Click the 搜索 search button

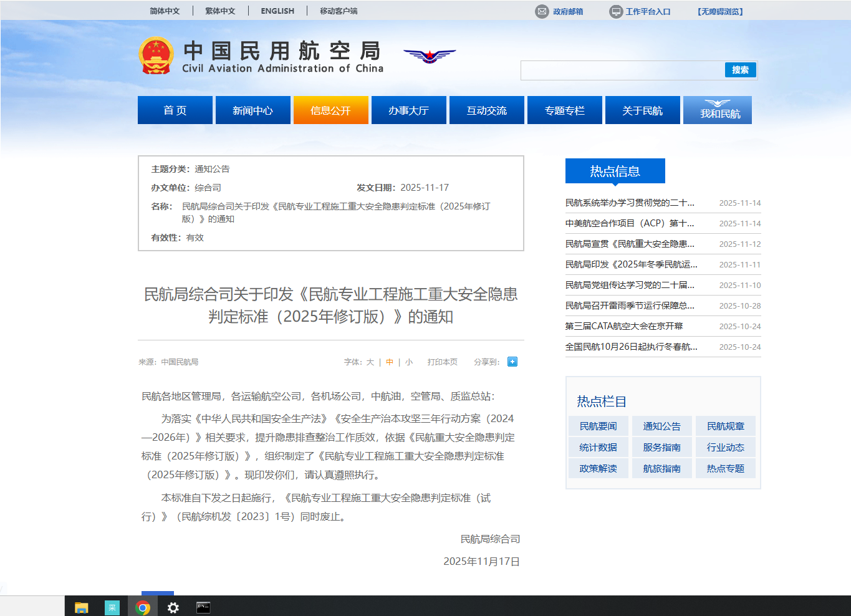(739, 70)
